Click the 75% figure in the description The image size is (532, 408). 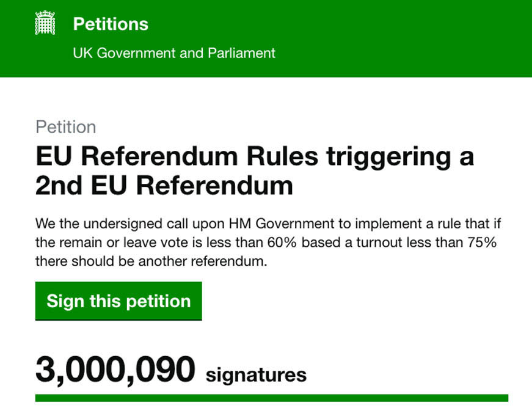482,242
